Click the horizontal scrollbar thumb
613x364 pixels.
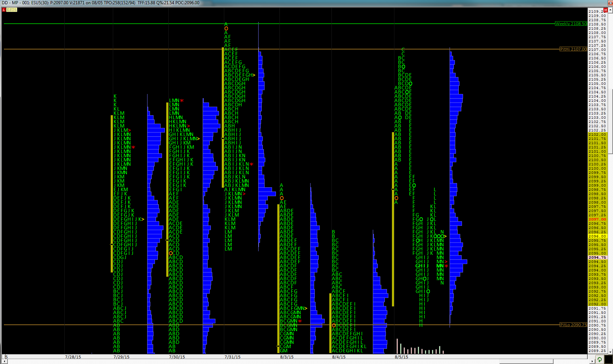point(526,362)
